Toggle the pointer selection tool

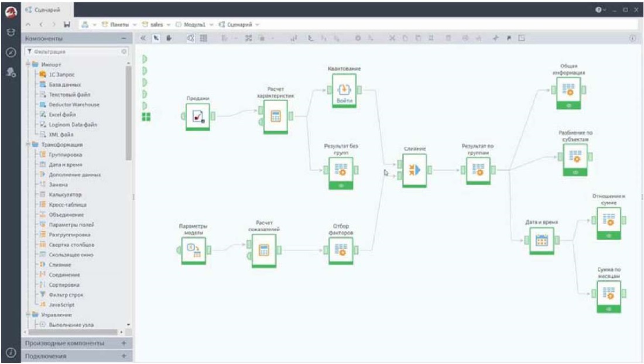pos(156,38)
